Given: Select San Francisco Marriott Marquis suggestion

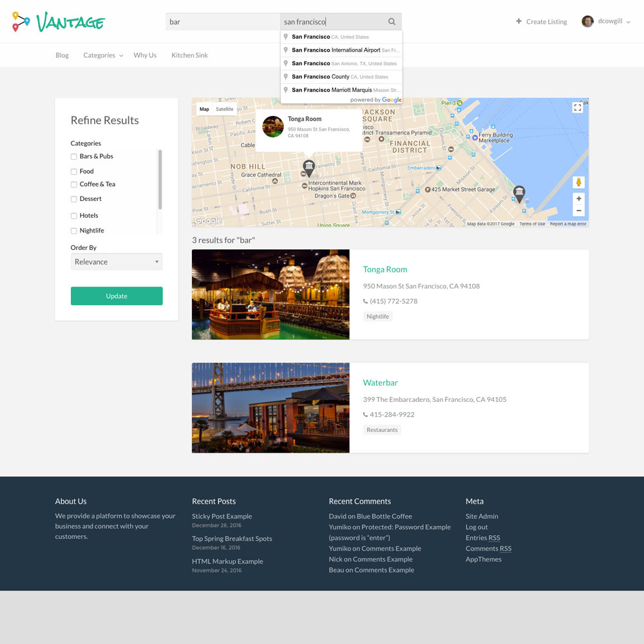Looking at the screenshot, I should coord(341,90).
